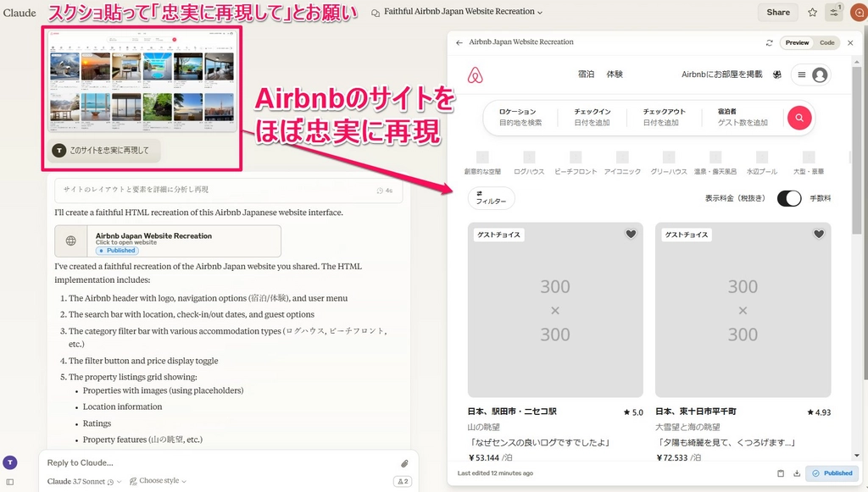Click the globe language icon
This screenshot has width=868, height=492.
[x=777, y=75]
